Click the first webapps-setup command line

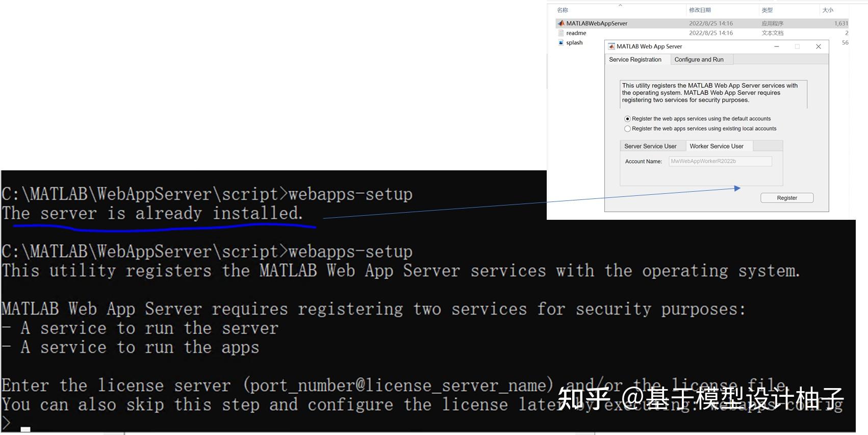(x=207, y=194)
